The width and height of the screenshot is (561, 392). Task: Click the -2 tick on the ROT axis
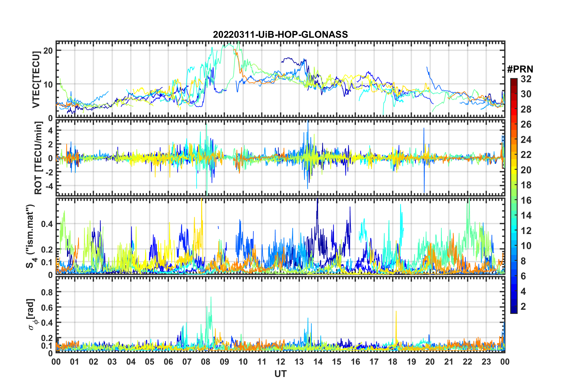(x=49, y=172)
